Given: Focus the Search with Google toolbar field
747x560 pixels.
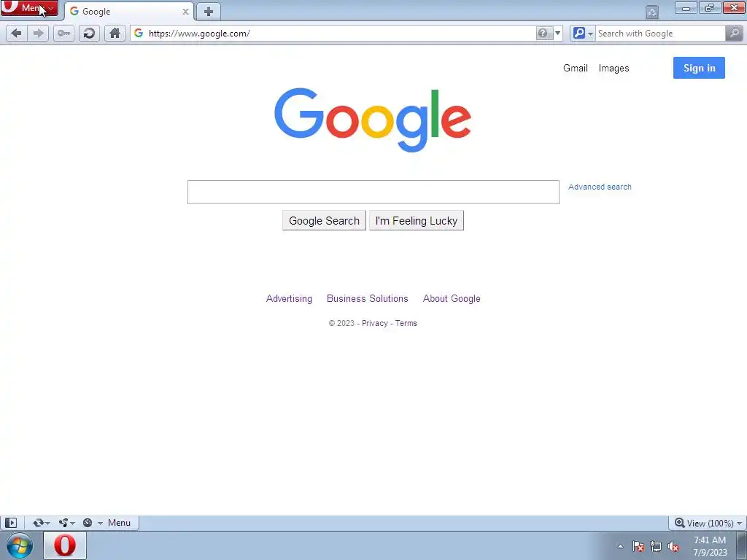Looking at the screenshot, I should click(660, 34).
